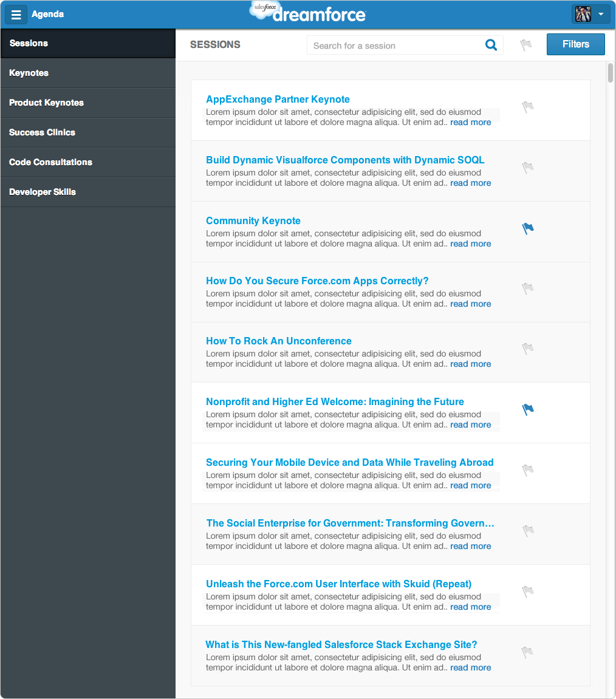Click the user avatar picture
Screen dimensions: 616x699
pos(583,14)
